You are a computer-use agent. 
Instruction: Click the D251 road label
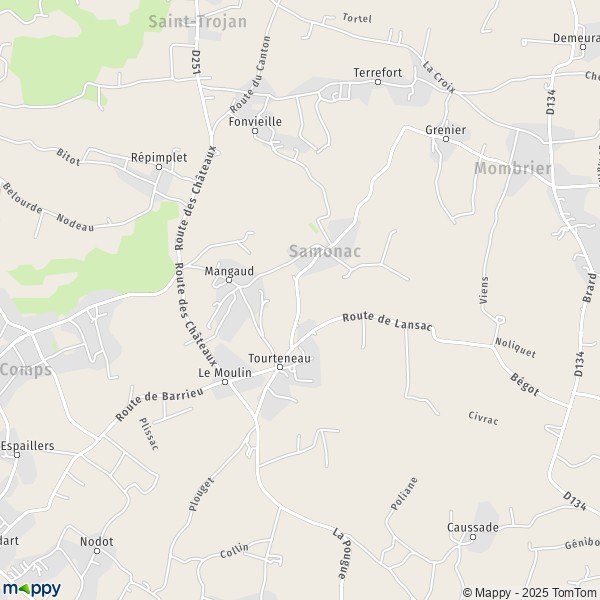click(x=196, y=62)
